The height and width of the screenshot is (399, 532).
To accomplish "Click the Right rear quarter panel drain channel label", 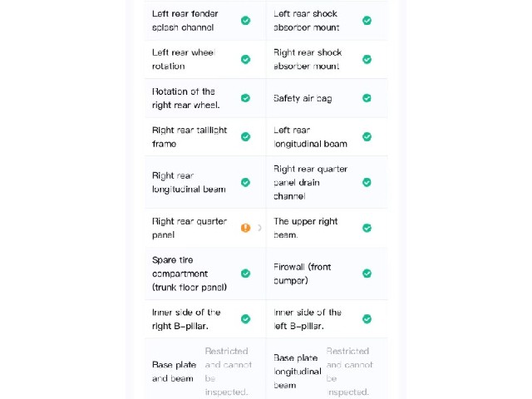I will 310,183.
